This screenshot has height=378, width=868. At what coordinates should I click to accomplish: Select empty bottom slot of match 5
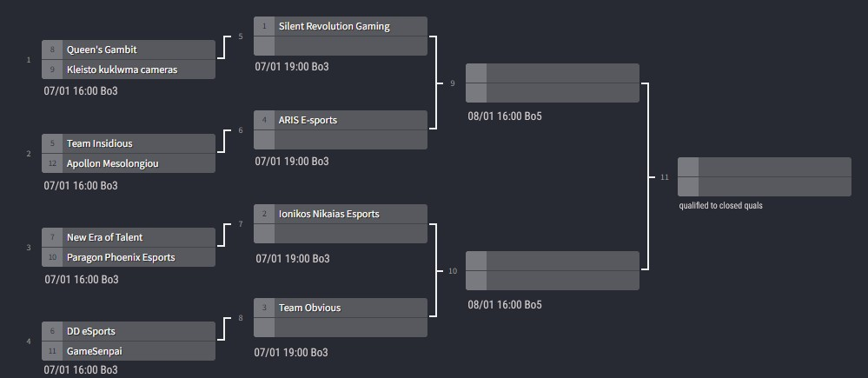[341, 46]
